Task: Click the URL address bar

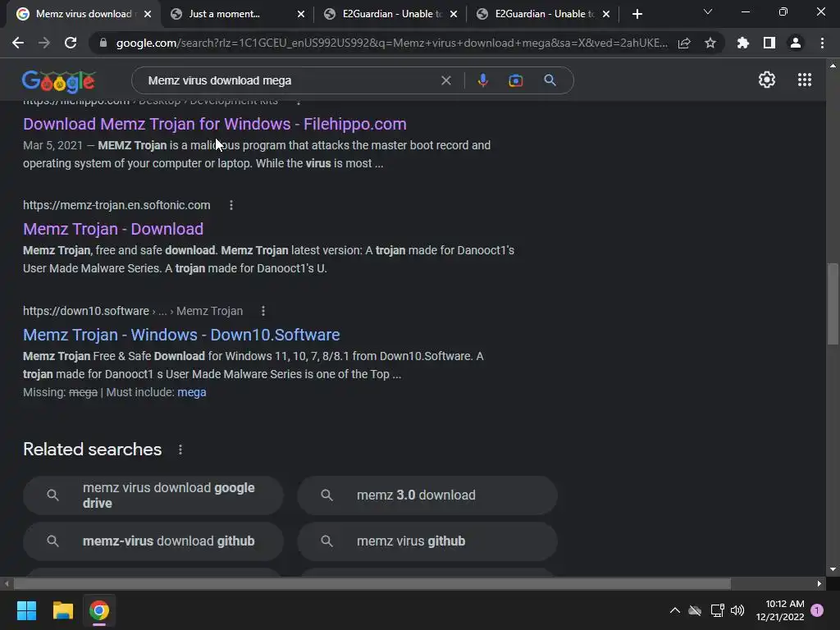Action: click(391, 43)
